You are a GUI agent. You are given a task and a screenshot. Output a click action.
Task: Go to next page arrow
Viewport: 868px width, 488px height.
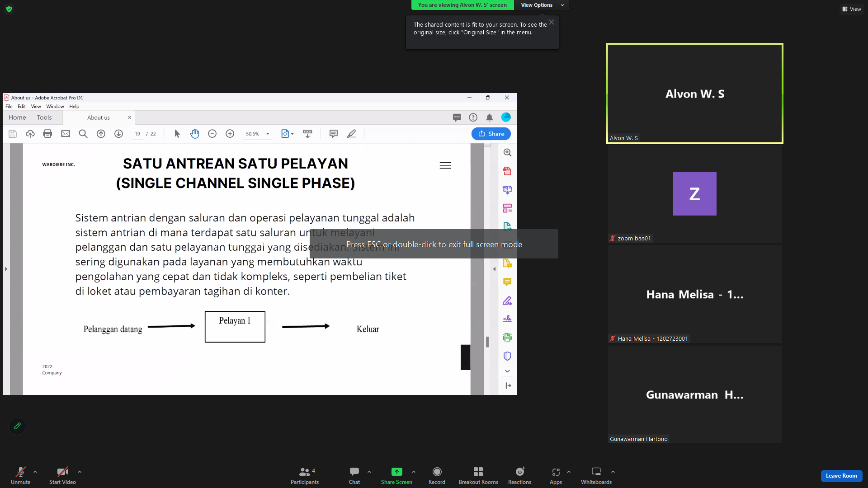119,134
